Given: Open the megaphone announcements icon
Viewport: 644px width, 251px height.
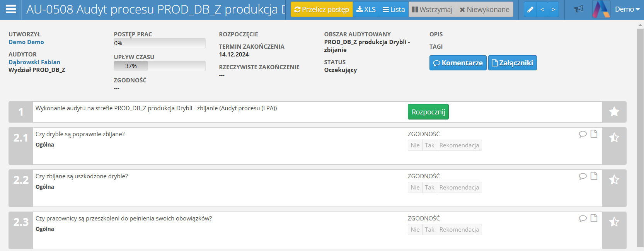Looking at the screenshot, I should [578, 9].
